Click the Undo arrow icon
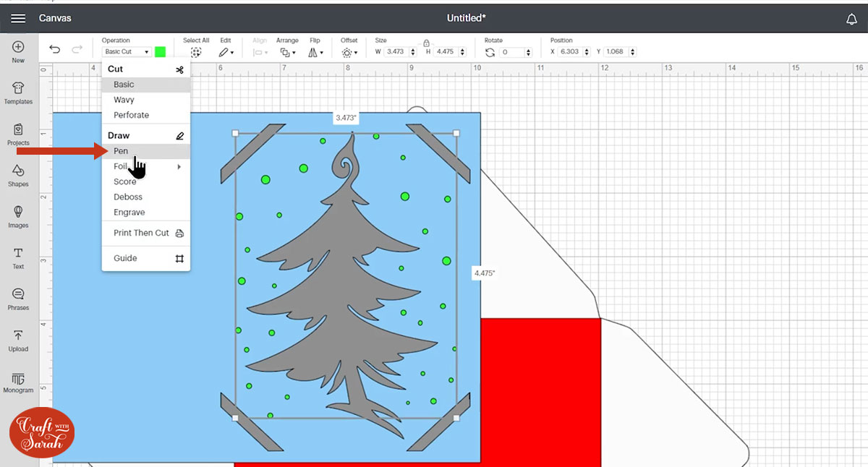Image resolution: width=868 pixels, height=467 pixels. pos(54,49)
